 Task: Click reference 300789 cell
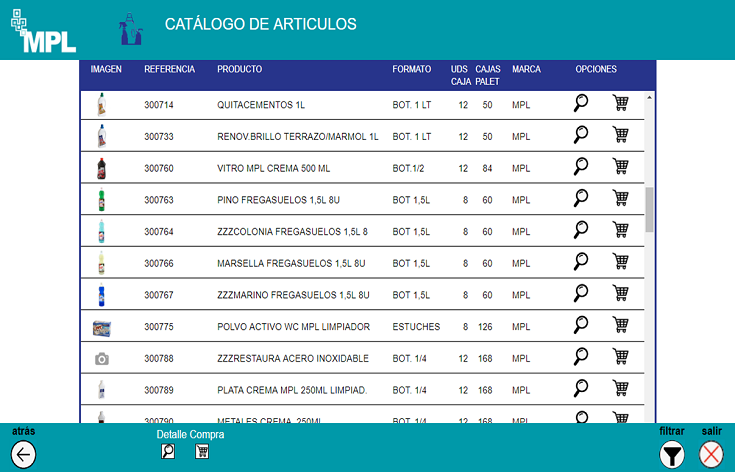pyautogui.click(x=159, y=390)
